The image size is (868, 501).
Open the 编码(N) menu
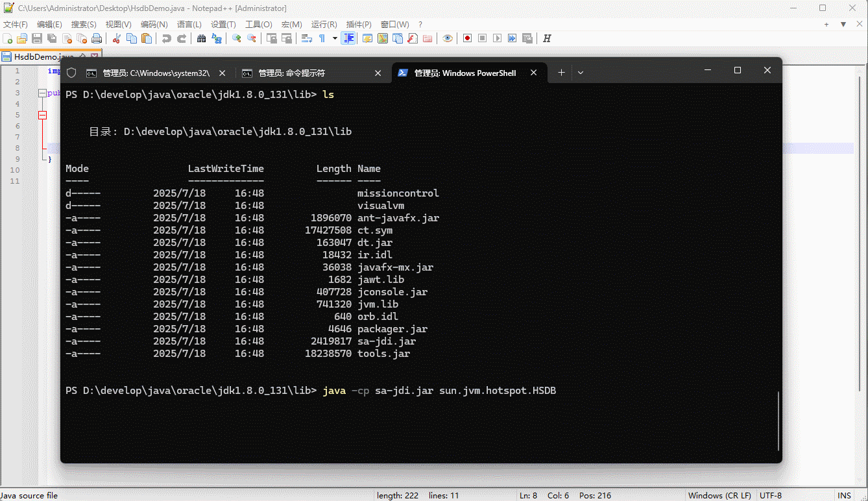pyautogui.click(x=154, y=24)
